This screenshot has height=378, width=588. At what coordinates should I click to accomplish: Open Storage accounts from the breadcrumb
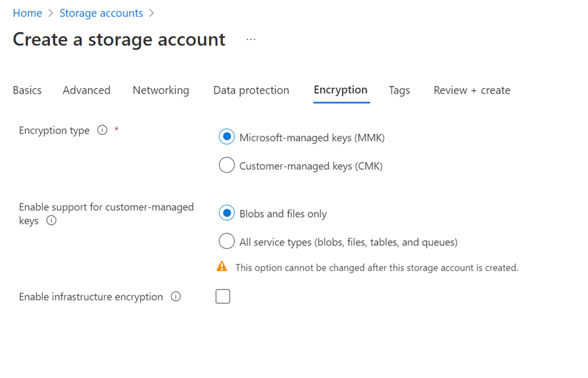coord(101,12)
